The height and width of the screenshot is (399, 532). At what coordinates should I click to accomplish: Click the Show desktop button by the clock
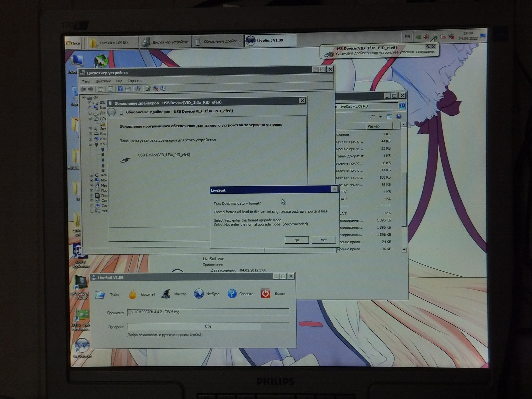(483, 35)
